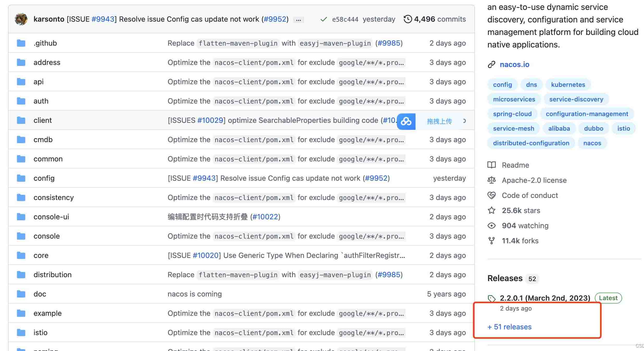Show the + 51 releases list
Viewport: 644px width, 351px height.
click(509, 327)
